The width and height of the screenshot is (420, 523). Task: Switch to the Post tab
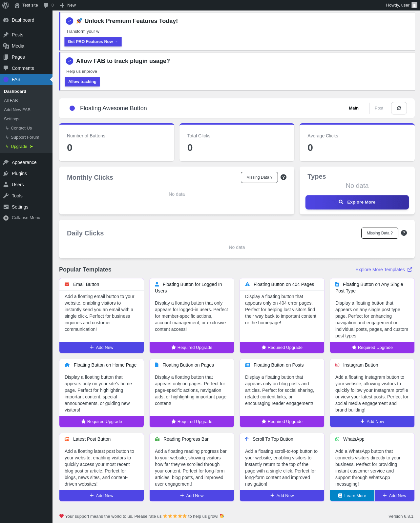[x=379, y=108]
